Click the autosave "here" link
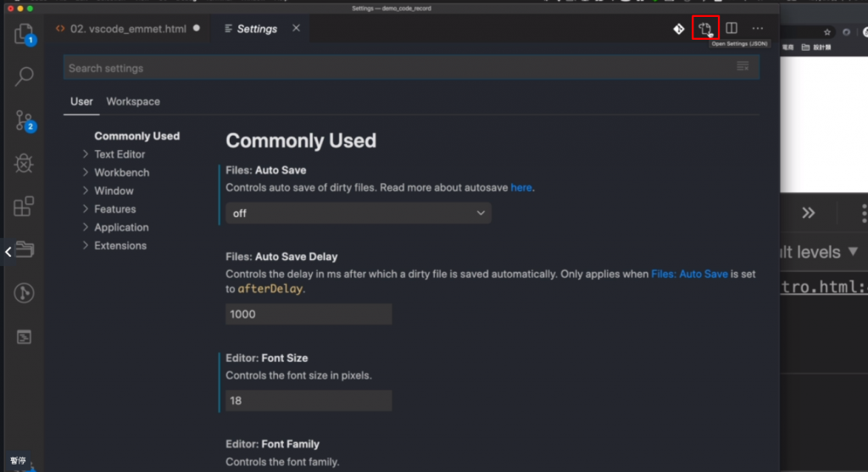Image resolution: width=868 pixels, height=472 pixels. coord(521,187)
